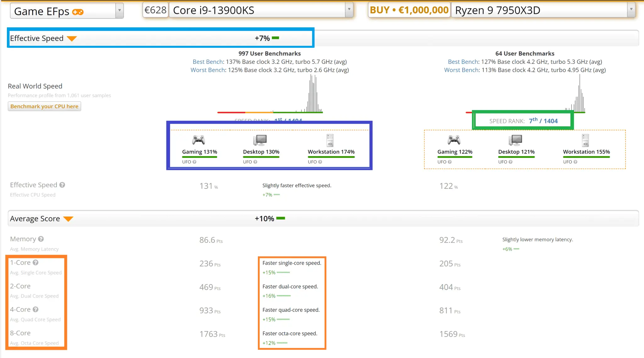
Task: Collapse the Average Score section arrow
Action: pos(68,219)
